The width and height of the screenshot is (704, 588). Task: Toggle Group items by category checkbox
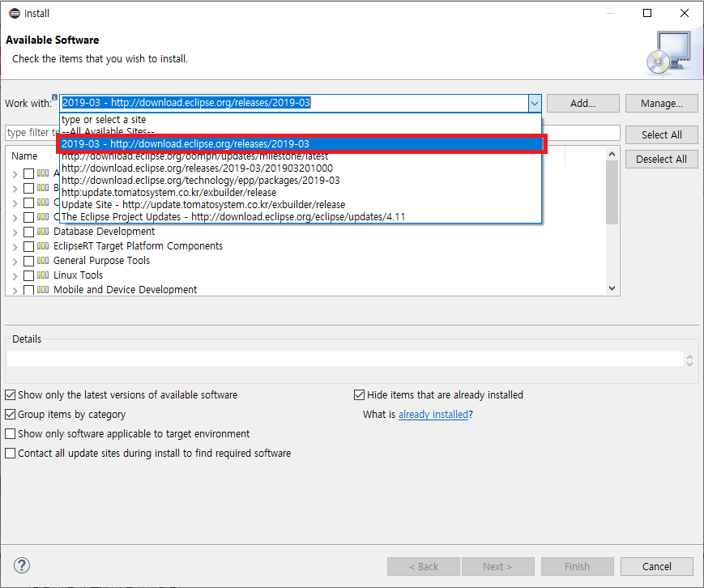click(x=11, y=415)
